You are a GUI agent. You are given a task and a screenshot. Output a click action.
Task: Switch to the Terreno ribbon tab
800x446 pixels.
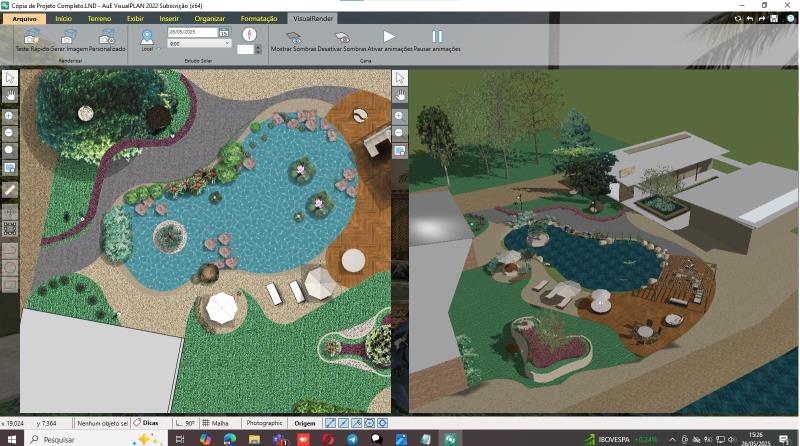99,18
